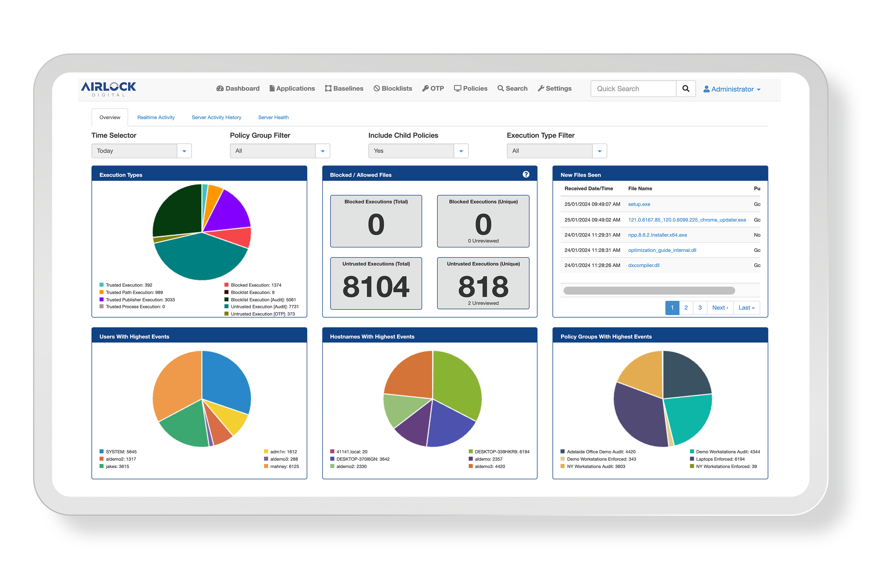Open the OTP navbar item
Viewport: 878px width, 588px height.
pos(433,89)
